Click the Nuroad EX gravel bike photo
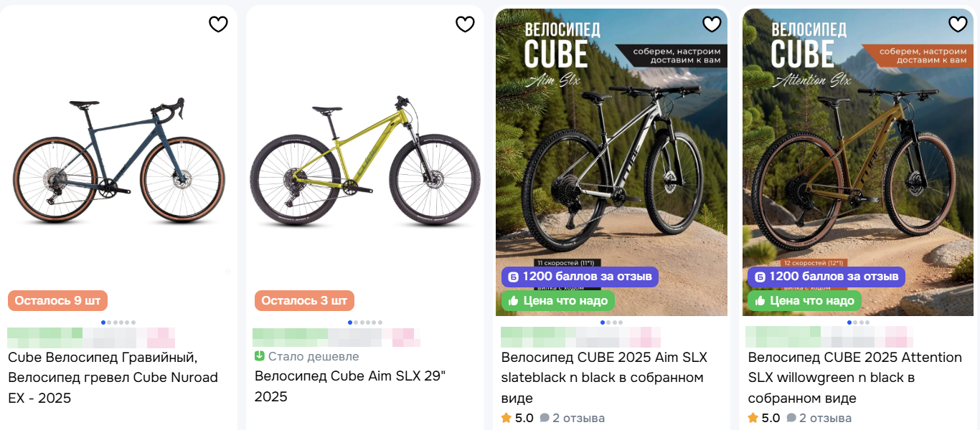 (118, 158)
